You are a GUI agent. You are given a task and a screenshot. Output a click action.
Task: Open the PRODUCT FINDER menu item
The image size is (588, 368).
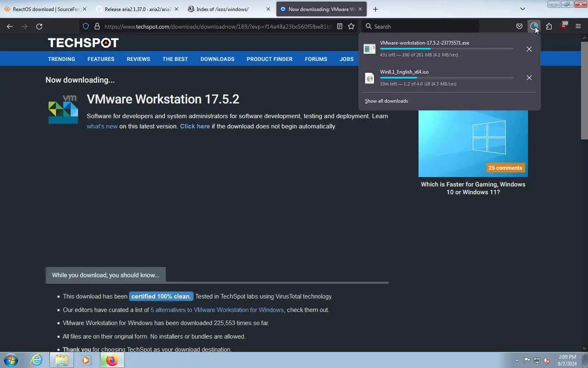[269, 59]
